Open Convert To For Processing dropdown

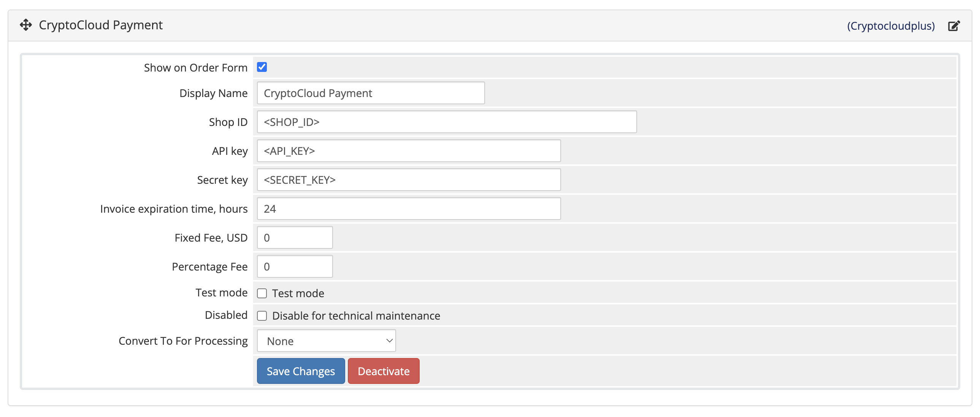pos(326,341)
